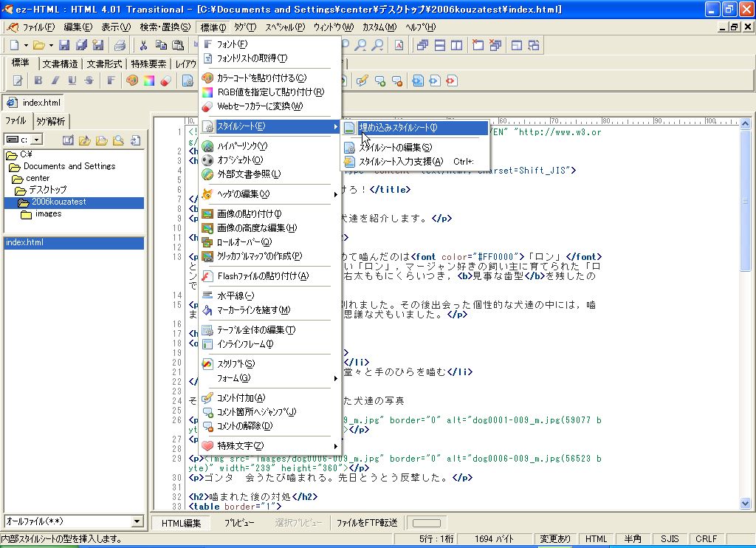The width and height of the screenshot is (756, 548).
Task: Click SJIS encoding status bar entry
Action: click(x=669, y=539)
